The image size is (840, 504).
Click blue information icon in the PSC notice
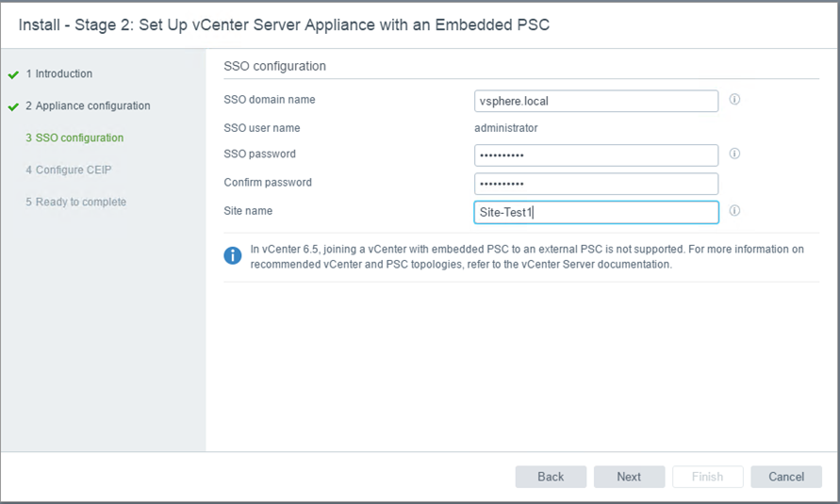pyautogui.click(x=233, y=256)
